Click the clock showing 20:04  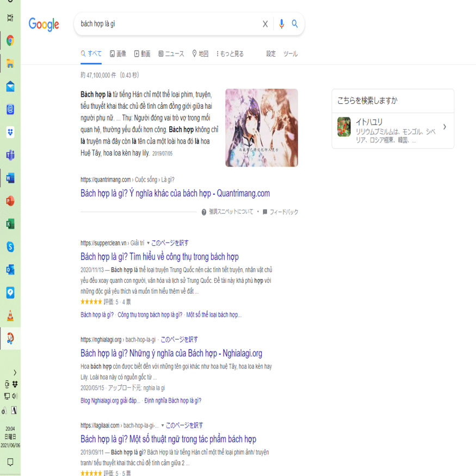click(10, 429)
